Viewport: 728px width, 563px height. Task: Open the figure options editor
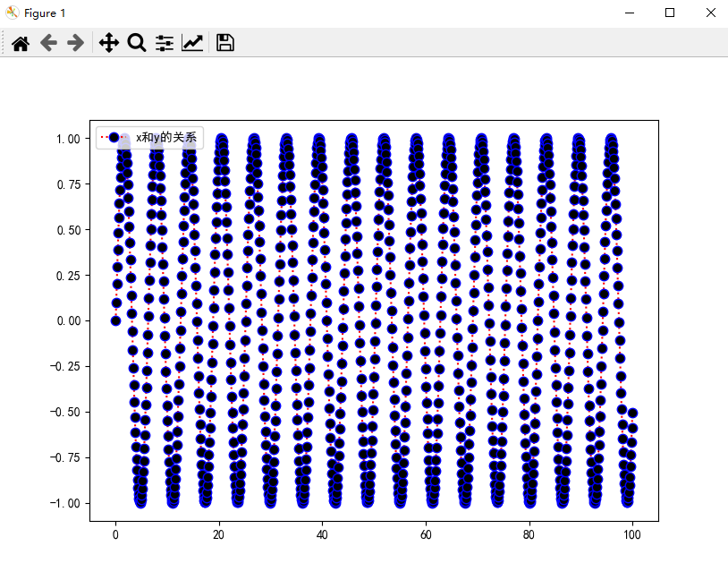pyautogui.click(x=192, y=42)
